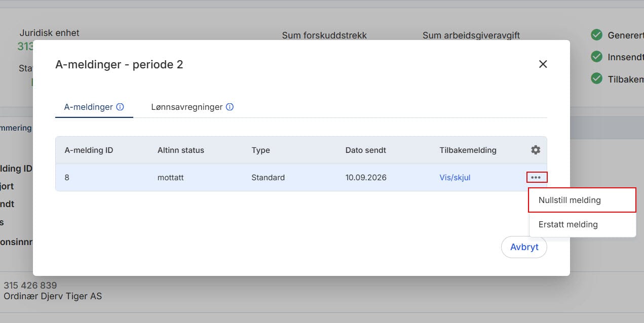Click the green check icon beside Tilbakemelding
The image size is (644, 323).
(x=596, y=79)
